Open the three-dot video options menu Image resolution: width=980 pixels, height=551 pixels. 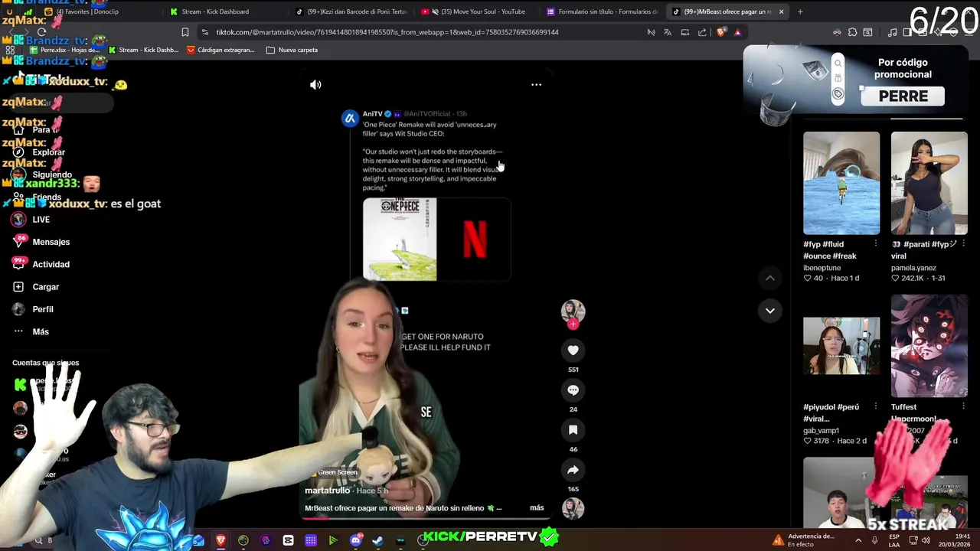click(536, 85)
